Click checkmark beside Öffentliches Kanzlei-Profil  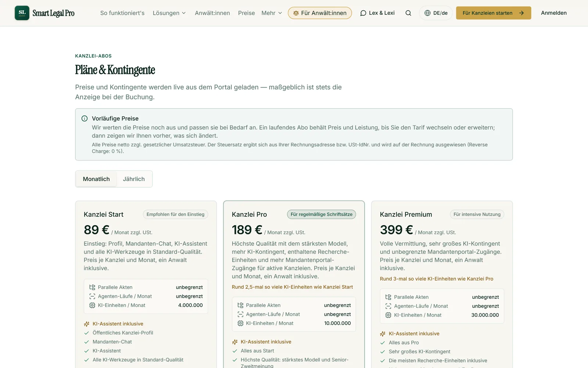click(87, 333)
